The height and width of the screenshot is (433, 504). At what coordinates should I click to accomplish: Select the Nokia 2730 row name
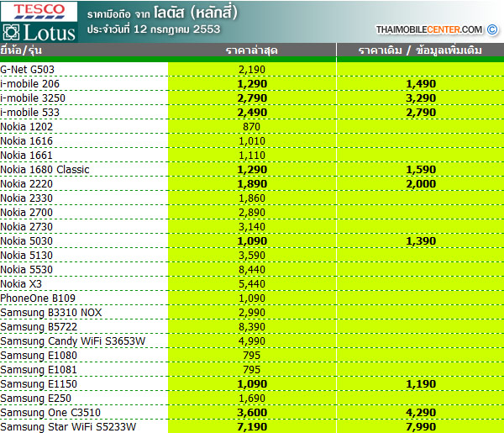(x=26, y=227)
